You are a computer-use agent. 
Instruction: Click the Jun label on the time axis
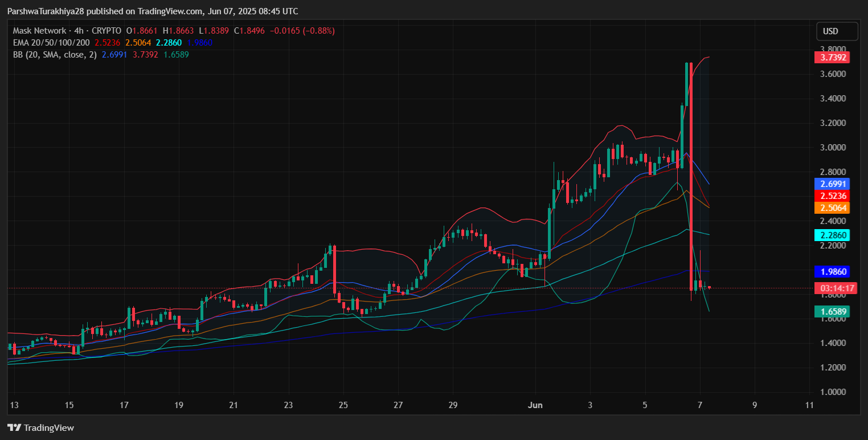pos(535,405)
